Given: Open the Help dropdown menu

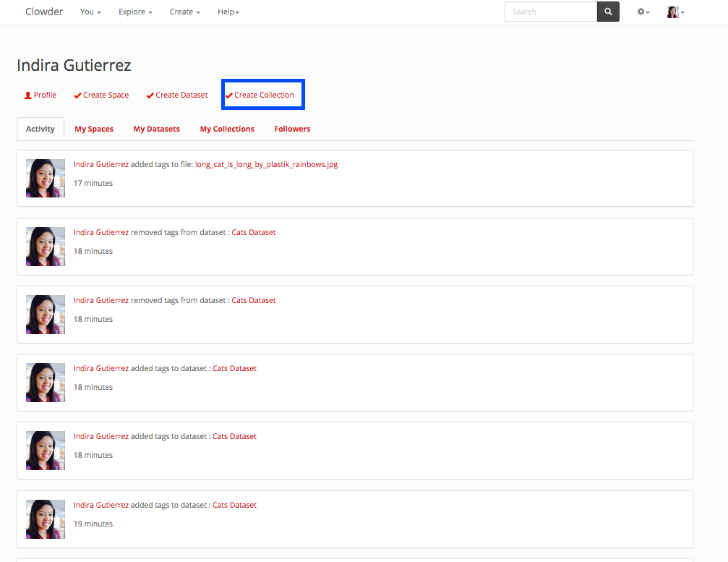Looking at the screenshot, I should point(228,12).
